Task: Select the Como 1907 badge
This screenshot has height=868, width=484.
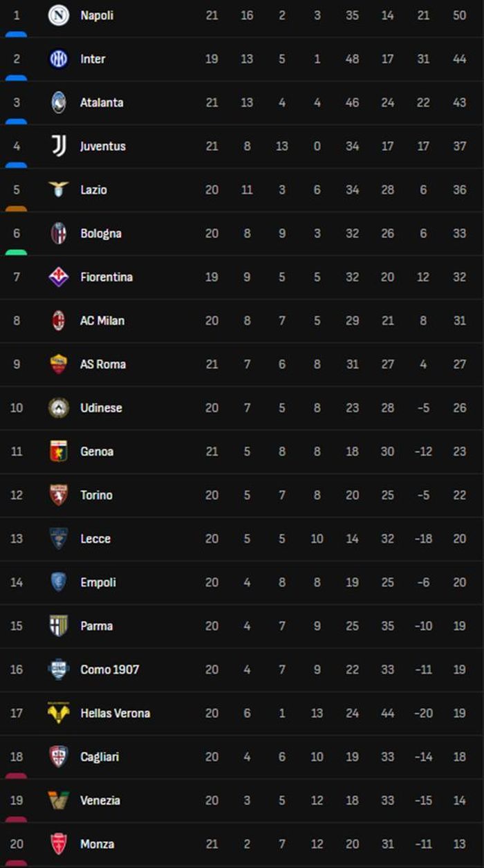Action: [x=59, y=669]
